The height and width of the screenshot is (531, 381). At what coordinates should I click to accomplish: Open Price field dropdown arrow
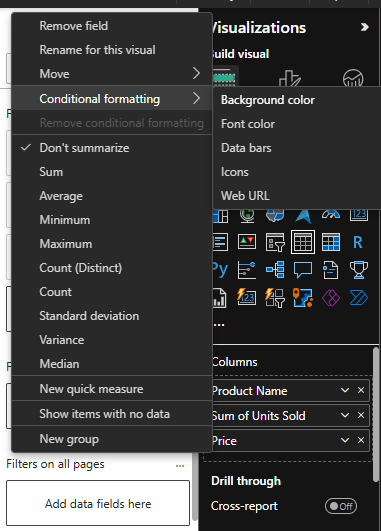[345, 440]
